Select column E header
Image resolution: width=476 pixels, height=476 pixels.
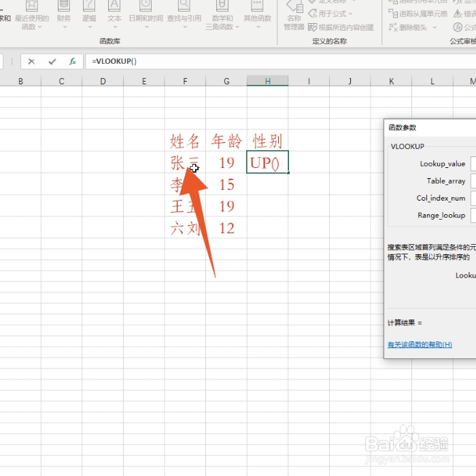[144, 82]
